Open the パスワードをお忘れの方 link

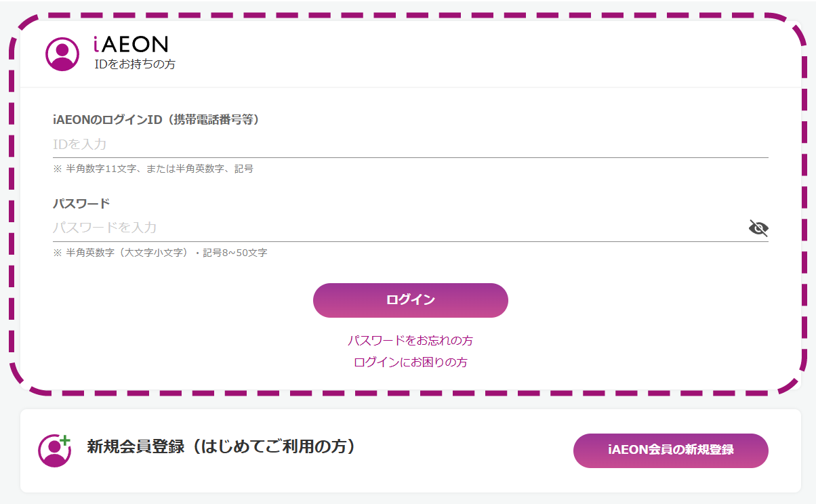point(411,340)
